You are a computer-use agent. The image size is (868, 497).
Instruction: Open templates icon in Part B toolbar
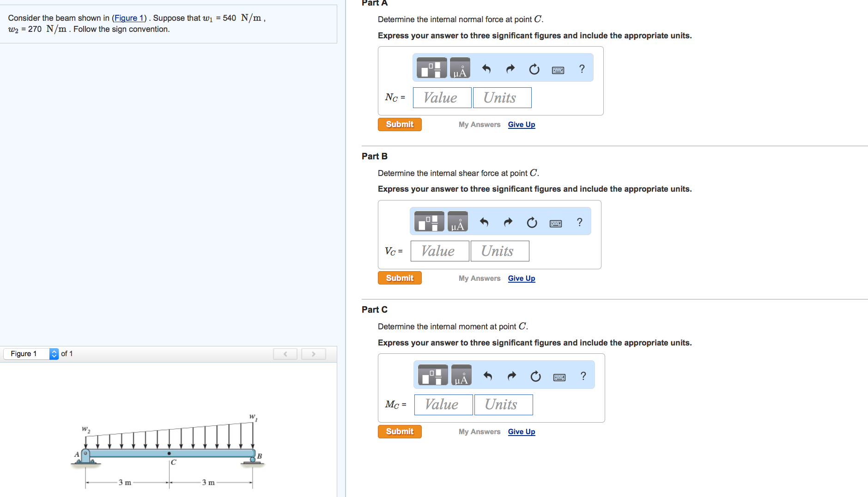tap(429, 221)
